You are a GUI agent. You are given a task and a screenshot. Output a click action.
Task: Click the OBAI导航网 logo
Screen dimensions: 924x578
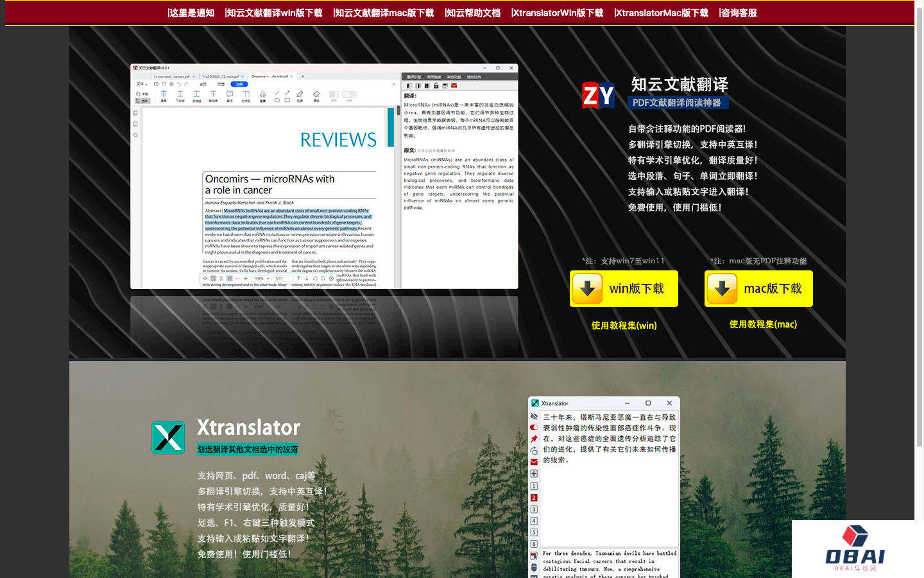coord(855,548)
